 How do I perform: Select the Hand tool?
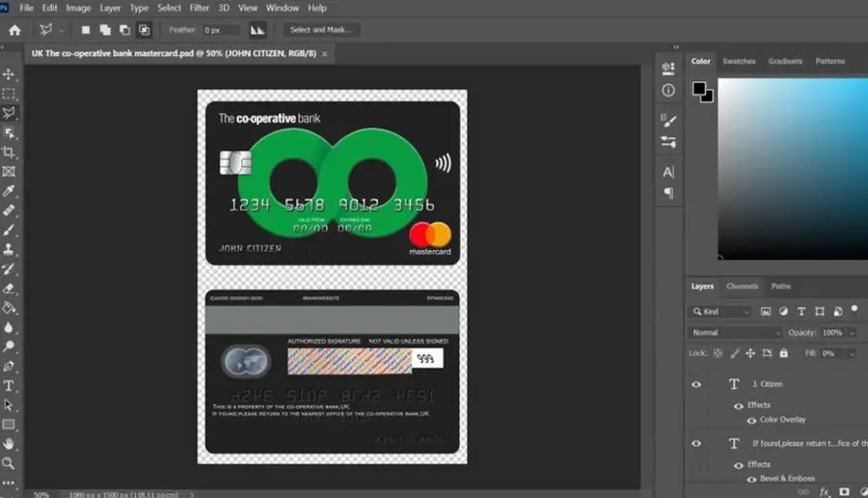pos(9,444)
